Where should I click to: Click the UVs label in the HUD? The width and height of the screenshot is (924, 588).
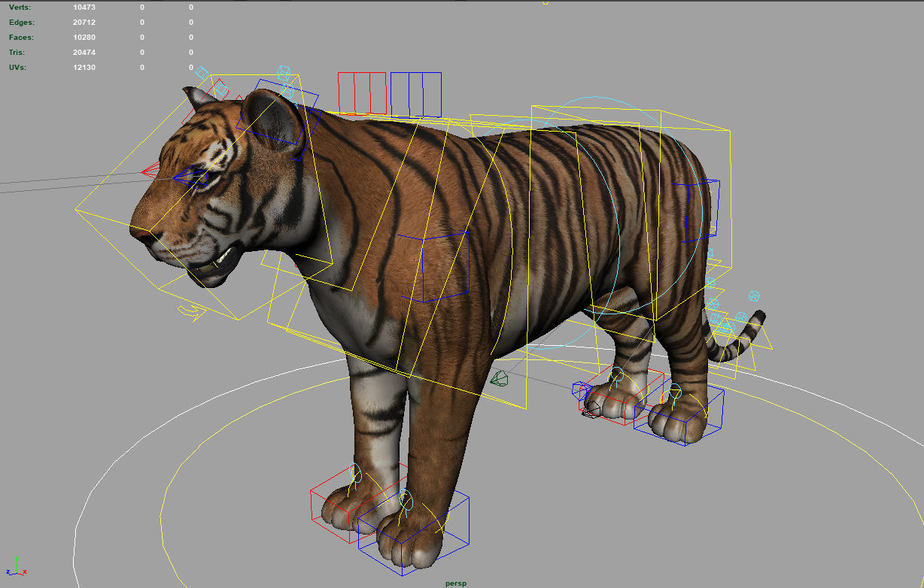pyautogui.click(x=17, y=67)
